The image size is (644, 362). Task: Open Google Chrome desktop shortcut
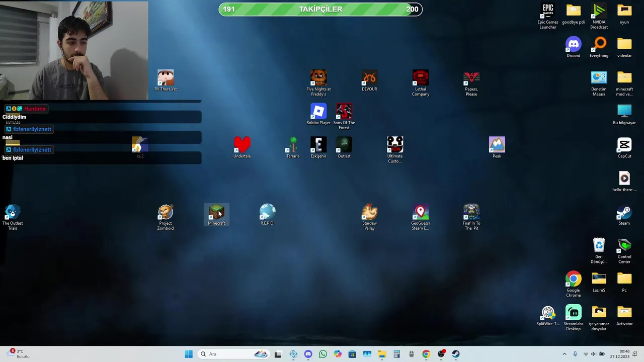[x=574, y=284]
